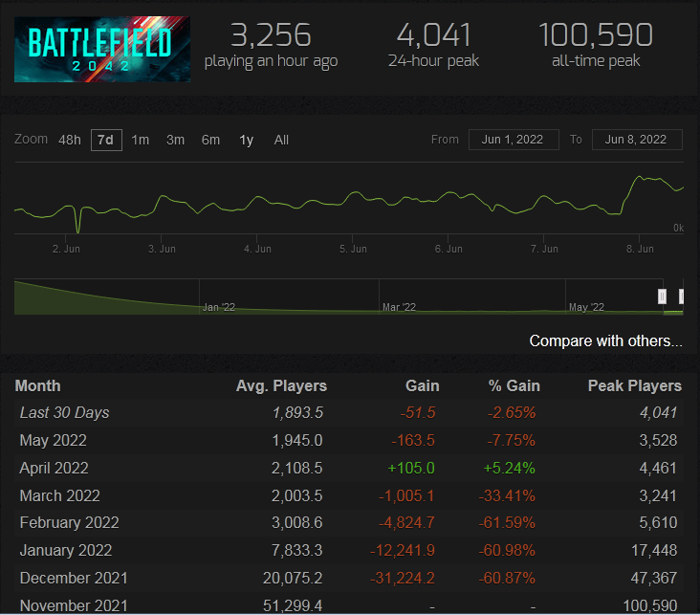Click the 5. Jun axis label
This screenshot has height=615, width=700.
[353, 250]
